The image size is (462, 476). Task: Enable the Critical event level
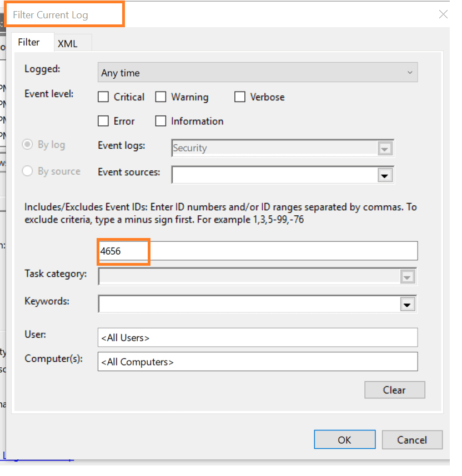103,97
